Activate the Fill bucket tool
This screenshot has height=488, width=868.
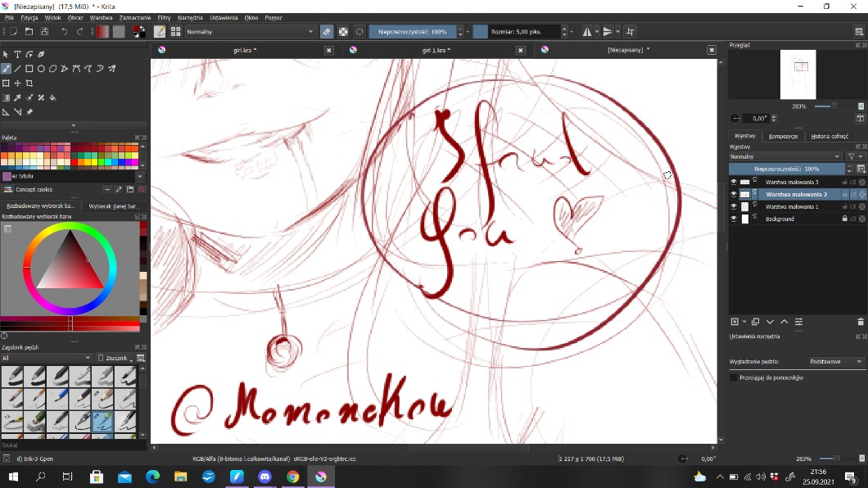coord(52,97)
